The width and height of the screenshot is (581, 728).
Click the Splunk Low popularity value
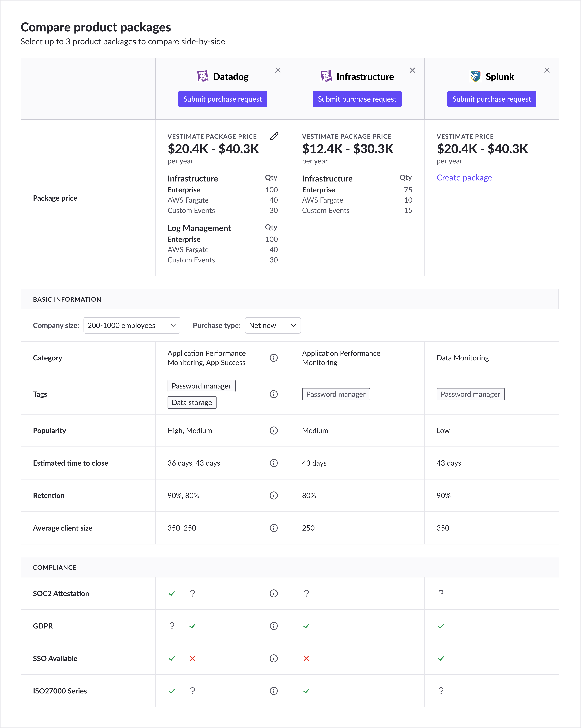(x=443, y=431)
